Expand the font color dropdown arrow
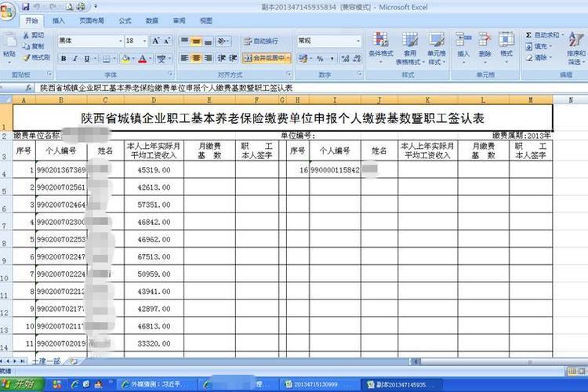Image resolution: width=588 pixels, height=392 pixels. (150, 59)
